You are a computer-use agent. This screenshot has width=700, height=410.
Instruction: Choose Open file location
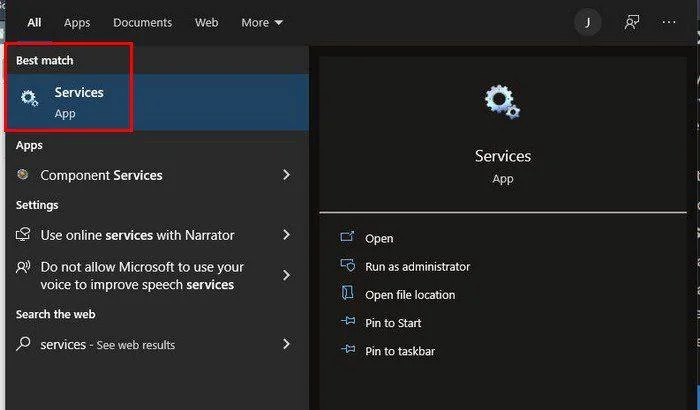tap(410, 295)
